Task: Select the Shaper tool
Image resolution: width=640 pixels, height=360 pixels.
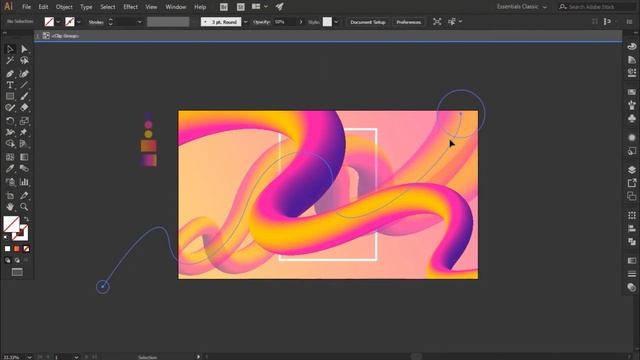Action: tap(10, 108)
